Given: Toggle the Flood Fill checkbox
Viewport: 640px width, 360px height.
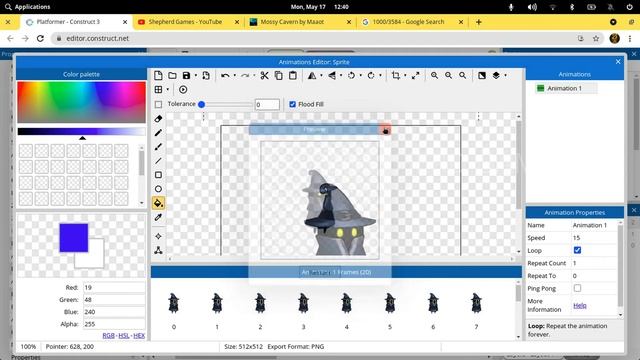Looking at the screenshot, I should (292, 104).
